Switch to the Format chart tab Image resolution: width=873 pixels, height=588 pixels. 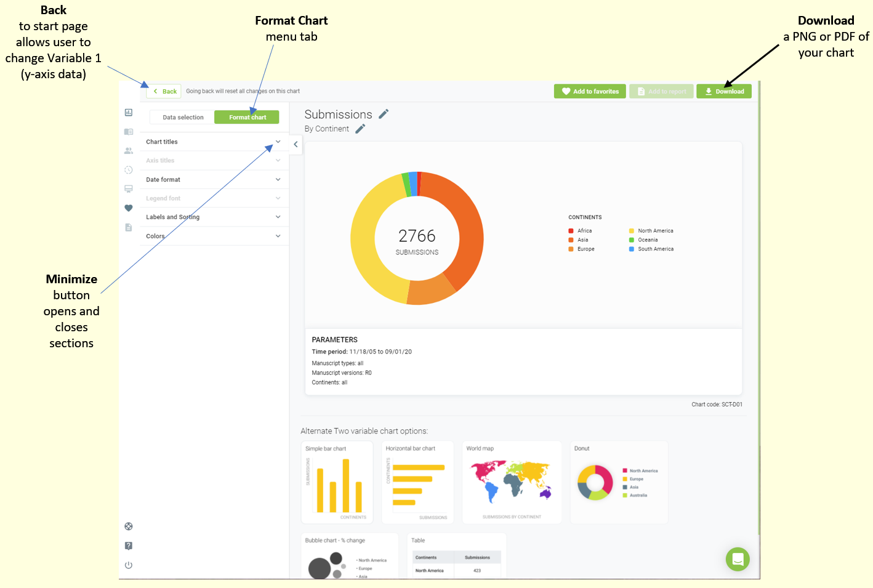pos(247,117)
